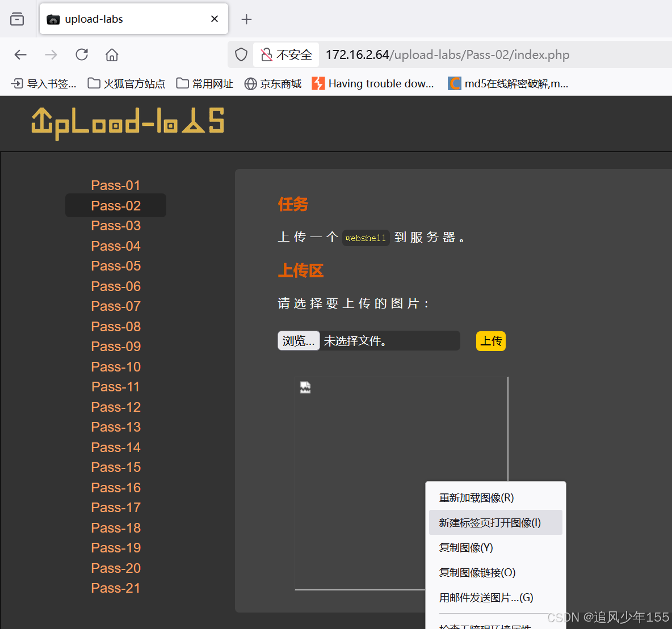The image size is (672, 629).
Task: Open Pass-05 in the sidebar
Action: click(x=116, y=266)
